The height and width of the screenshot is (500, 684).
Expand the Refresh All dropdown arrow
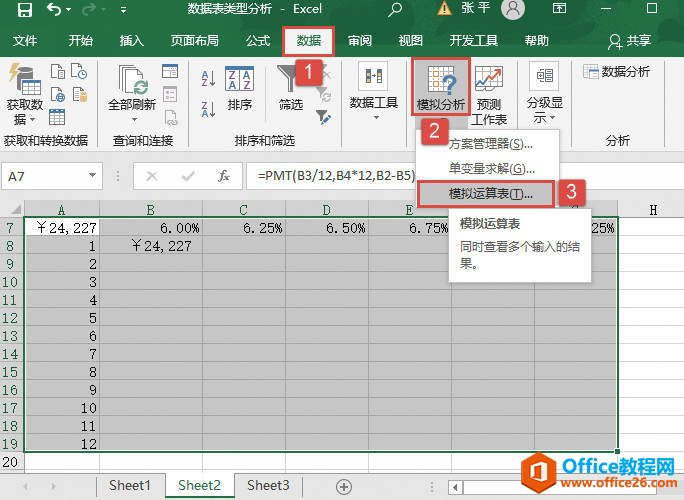pyautogui.click(x=134, y=120)
